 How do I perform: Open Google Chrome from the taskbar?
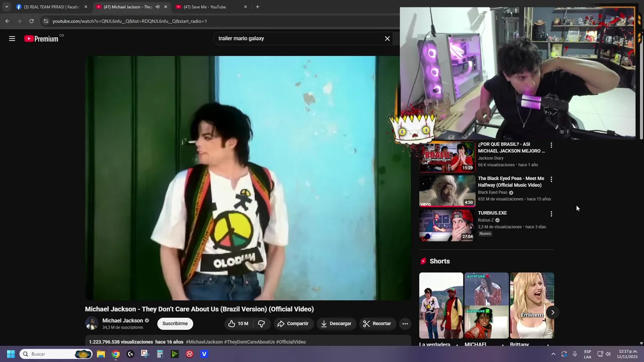tap(116, 354)
